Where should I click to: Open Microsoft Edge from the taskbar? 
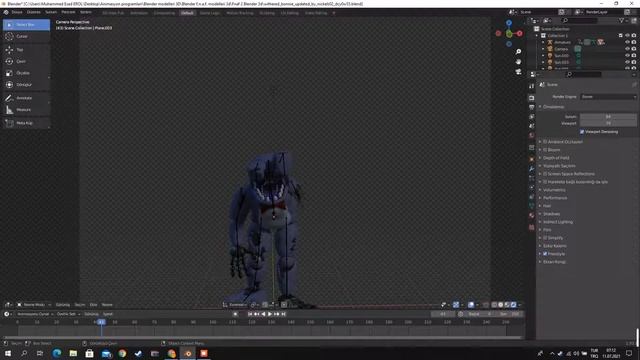[57, 353]
